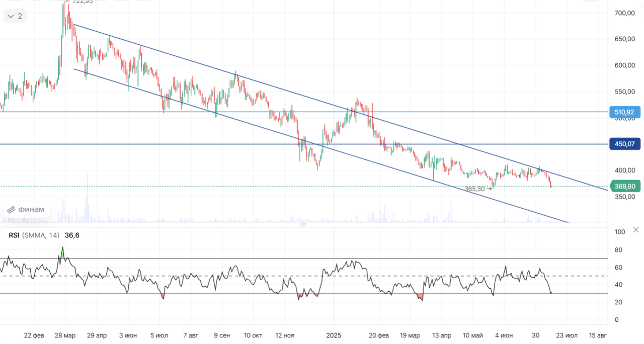644x344 pixels.
Task: Click the 23 июл date on time axis
Action: [567, 335]
